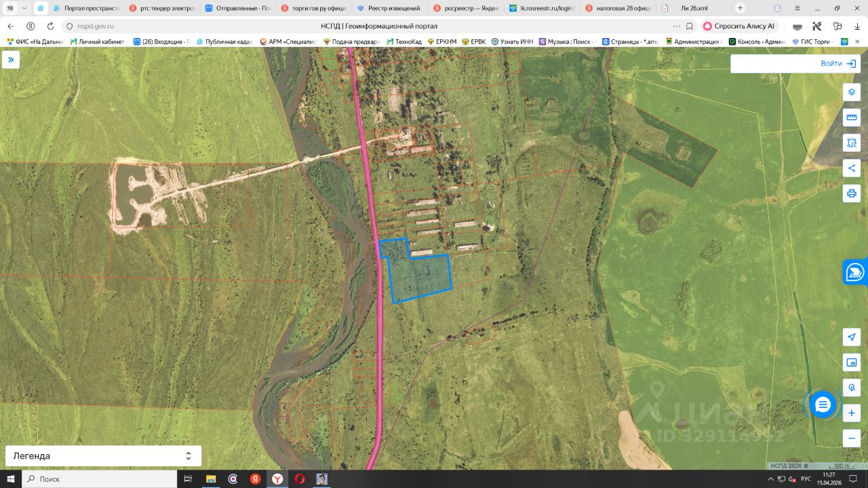This screenshot has height=488, width=868.
Task: Open the Yandex home button
Action: (31, 26)
